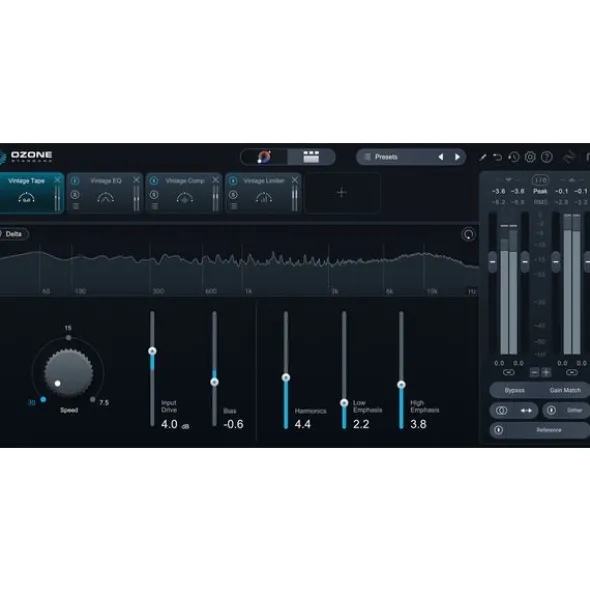Click the iZotope squiggle logo icon

(x=569, y=157)
